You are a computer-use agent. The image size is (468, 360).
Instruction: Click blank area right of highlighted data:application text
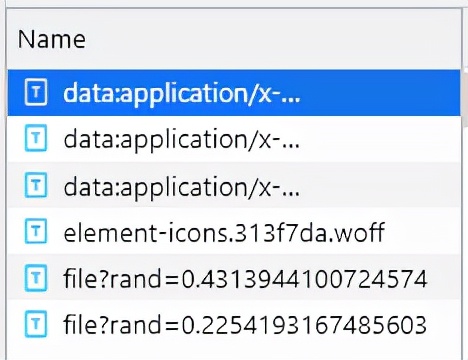coord(380,93)
